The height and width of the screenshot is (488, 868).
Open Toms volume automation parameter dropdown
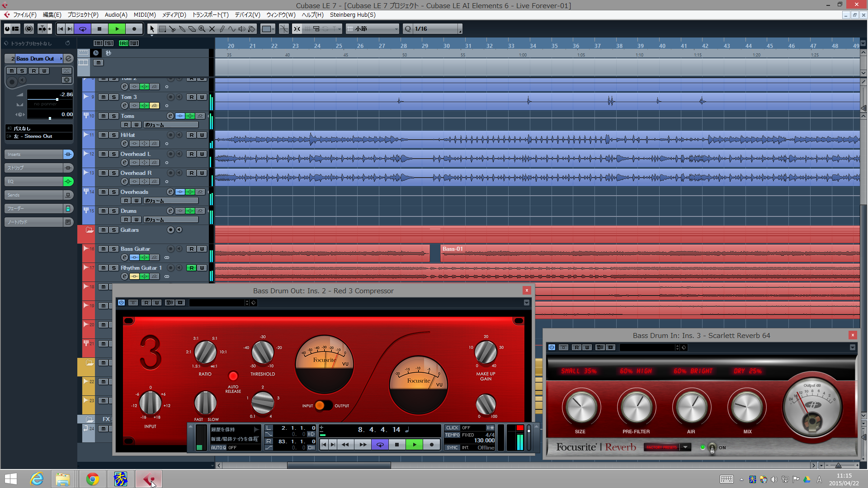click(171, 125)
